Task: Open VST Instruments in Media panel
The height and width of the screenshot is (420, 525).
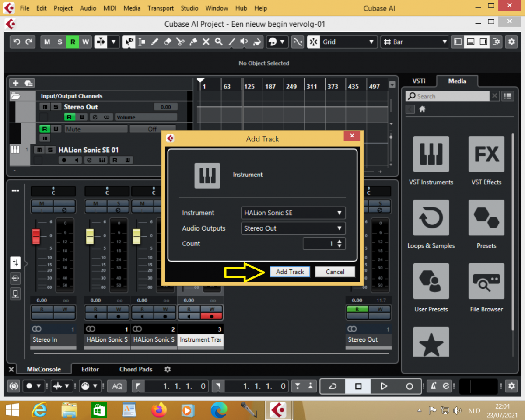Action: tap(431, 154)
